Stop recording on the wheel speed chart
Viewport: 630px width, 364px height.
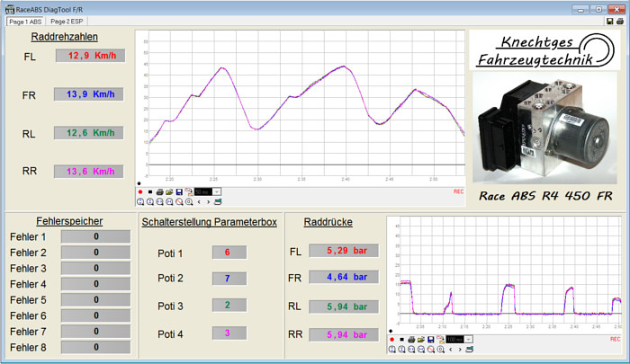pos(150,191)
